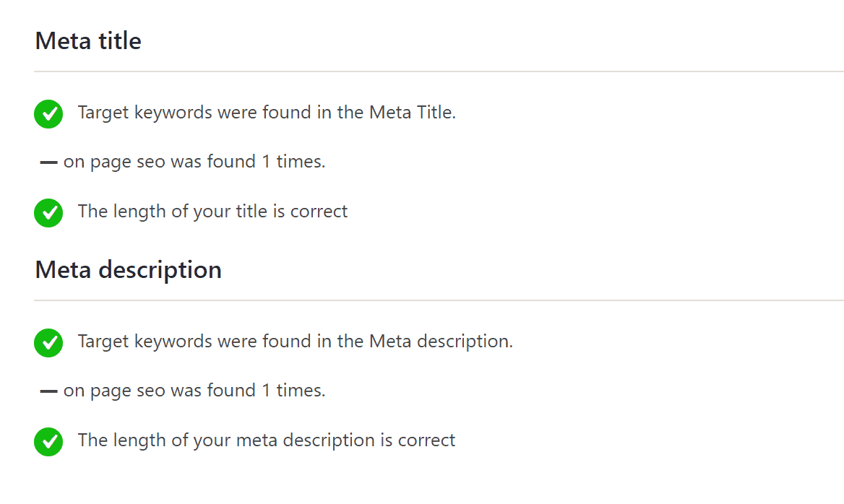Click dash bullet under Meta description section
This screenshot has height=504, width=844.
(x=48, y=391)
